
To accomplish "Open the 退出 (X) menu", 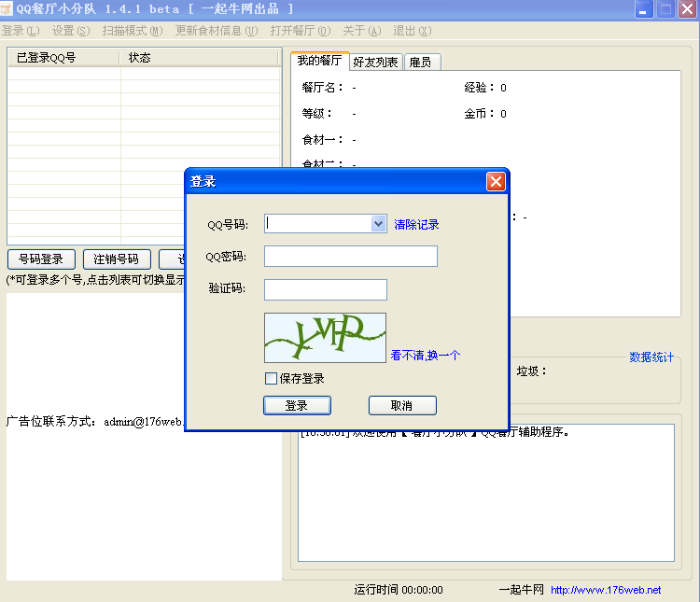I will tap(412, 31).
